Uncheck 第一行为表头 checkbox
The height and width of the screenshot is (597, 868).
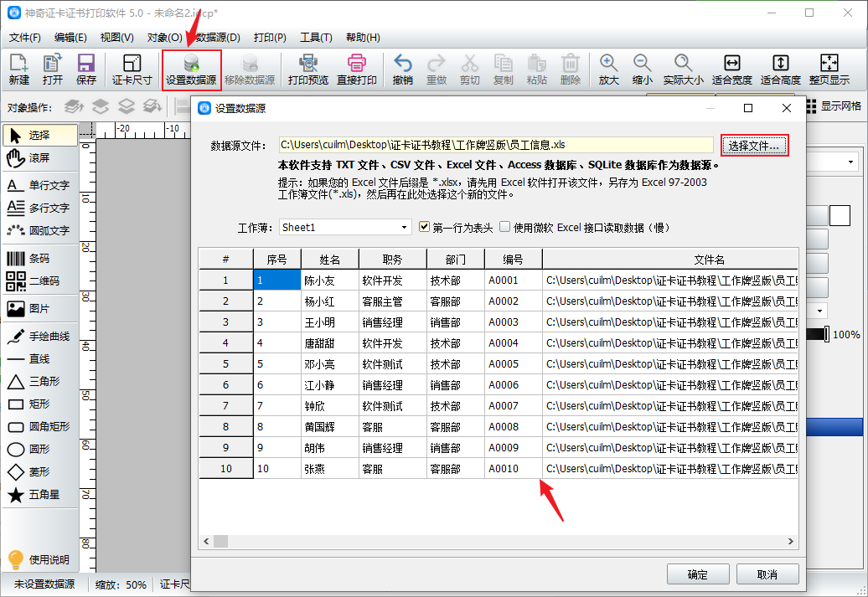(x=425, y=227)
